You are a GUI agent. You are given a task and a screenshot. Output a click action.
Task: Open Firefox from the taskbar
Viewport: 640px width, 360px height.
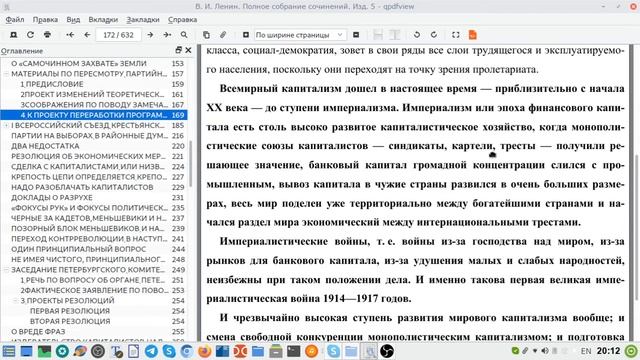[x=204, y=351]
